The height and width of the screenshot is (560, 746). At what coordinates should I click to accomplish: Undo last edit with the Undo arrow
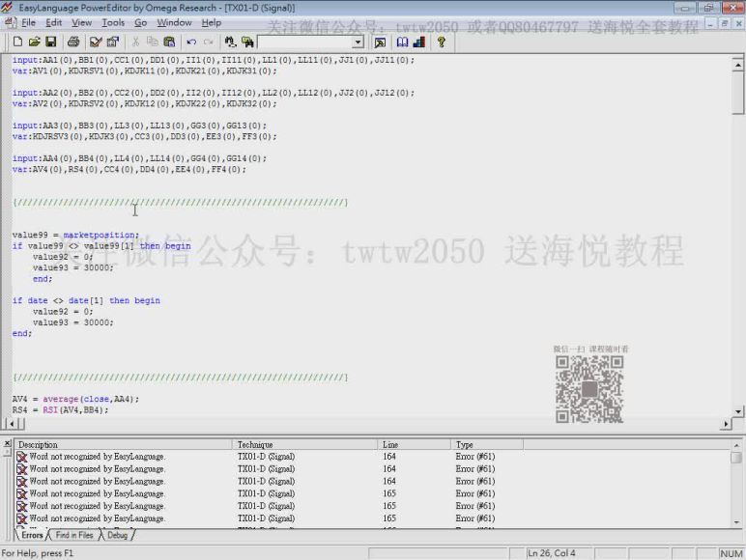[x=191, y=42]
